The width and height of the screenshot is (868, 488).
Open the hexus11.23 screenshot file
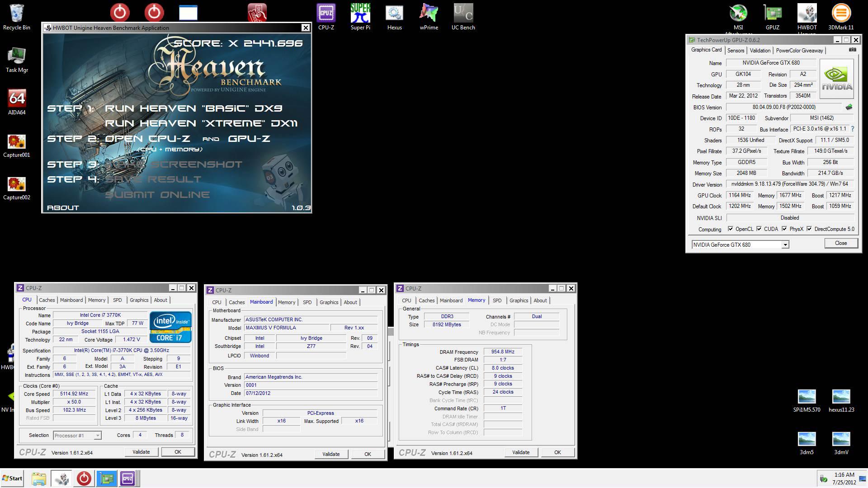coord(841,401)
